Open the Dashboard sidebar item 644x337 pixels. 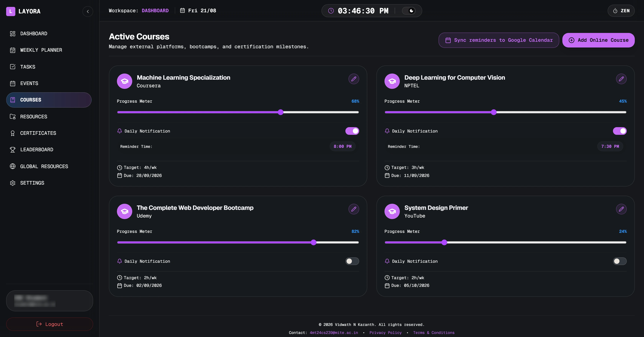click(x=49, y=34)
